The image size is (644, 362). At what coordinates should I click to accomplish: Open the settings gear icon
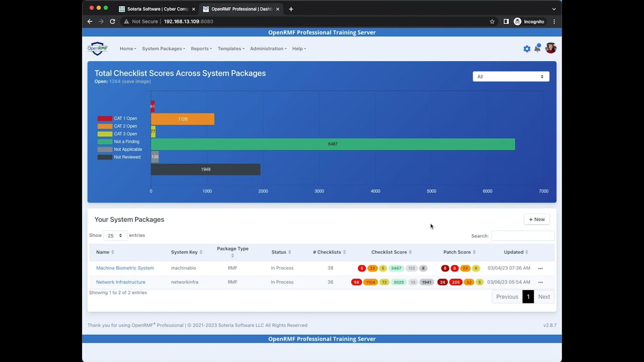pyautogui.click(x=527, y=48)
